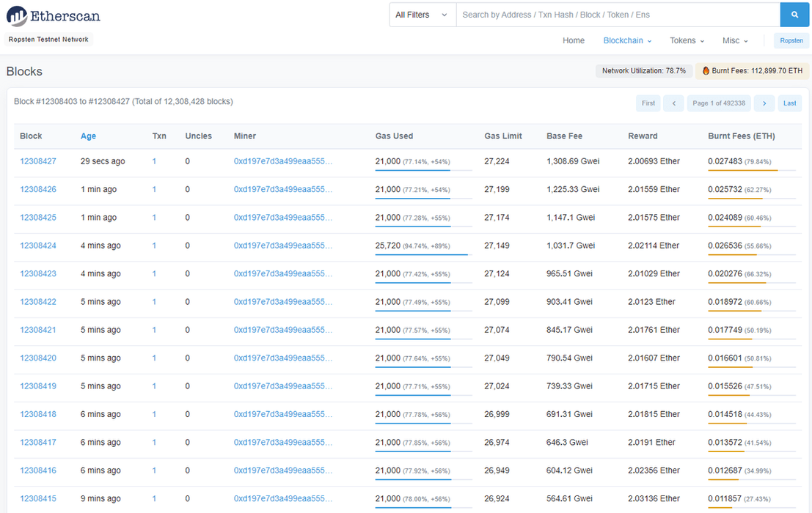Click the Burnt Fees flame badge
Viewport: 812px width, 513px height.
coord(752,71)
